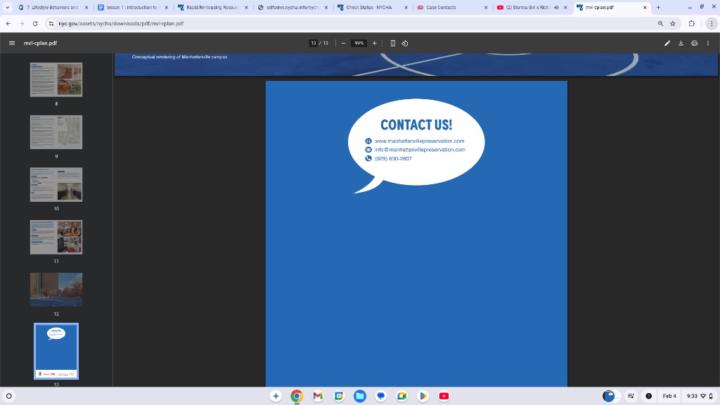Open YouTube from the shelf

[x=444, y=396]
